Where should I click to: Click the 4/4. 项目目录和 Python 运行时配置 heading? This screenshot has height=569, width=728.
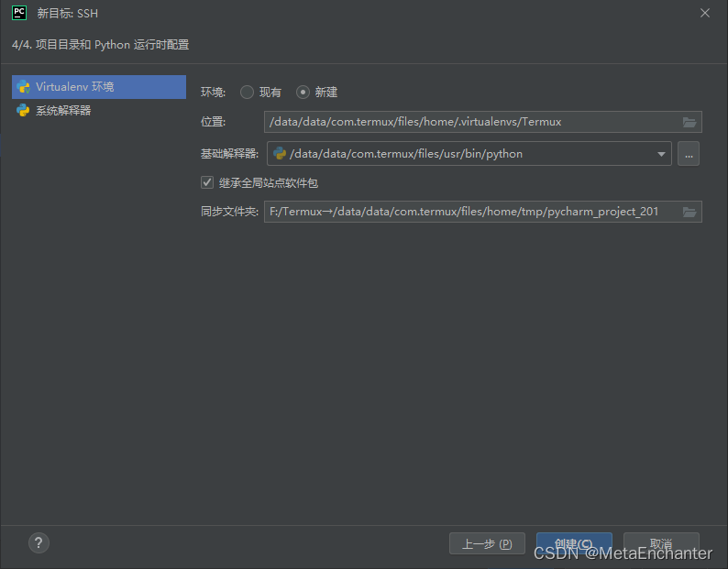(100, 45)
